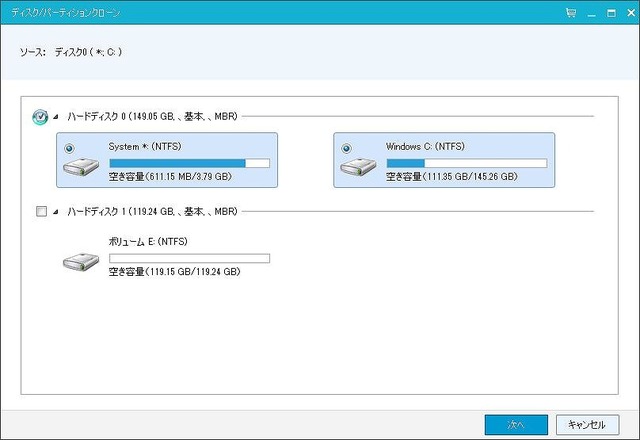640x440 pixels.
Task: Click the ボリューム E: usage bar
Action: coord(189,258)
